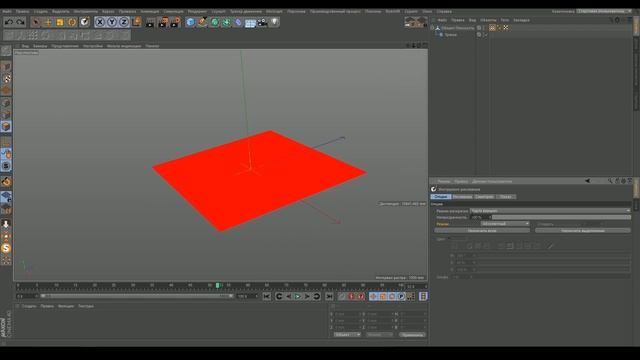
Task: Click the Make Editable icon in left sidebar
Action: click(x=6, y=51)
